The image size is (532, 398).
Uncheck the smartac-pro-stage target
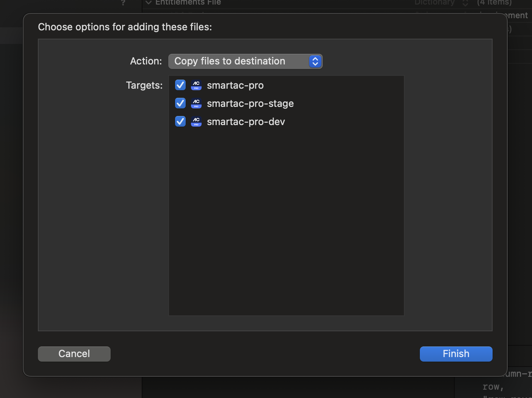[180, 103]
